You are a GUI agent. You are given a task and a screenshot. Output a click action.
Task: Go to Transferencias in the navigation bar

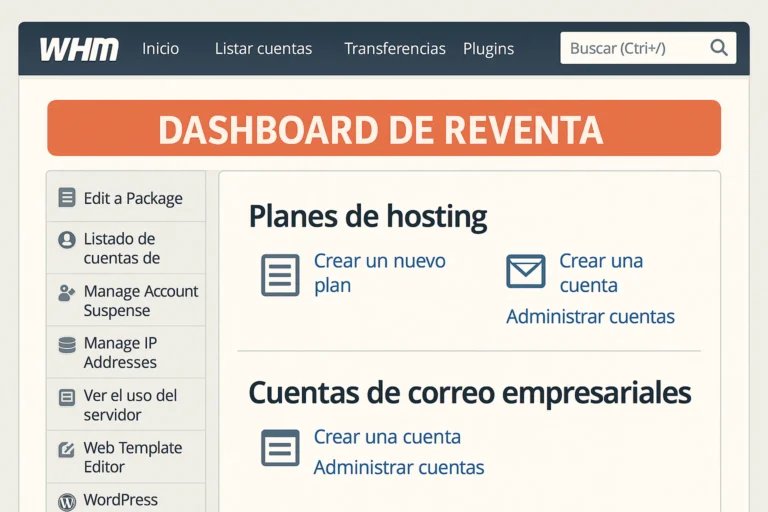(395, 49)
